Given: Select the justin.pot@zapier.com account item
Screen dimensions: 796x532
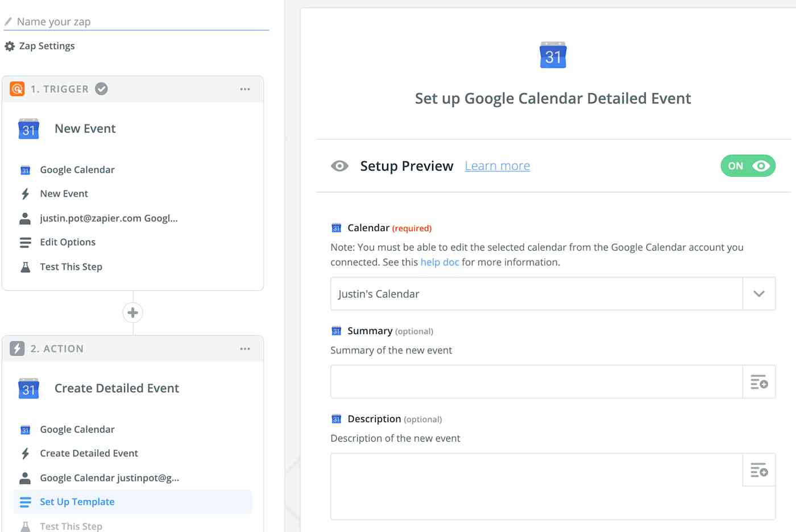Looking at the screenshot, I should 109,218.
